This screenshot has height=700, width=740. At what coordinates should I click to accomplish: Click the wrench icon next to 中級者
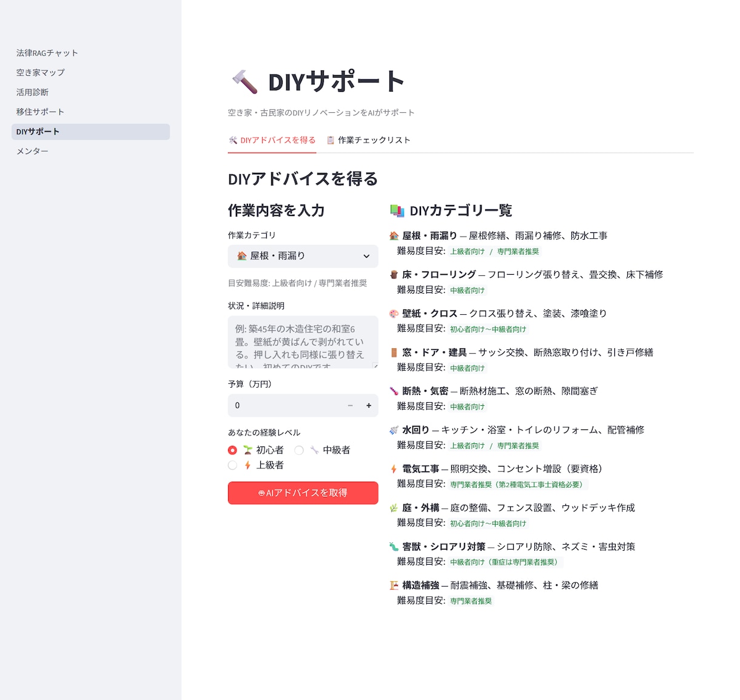tap(315, 450)
